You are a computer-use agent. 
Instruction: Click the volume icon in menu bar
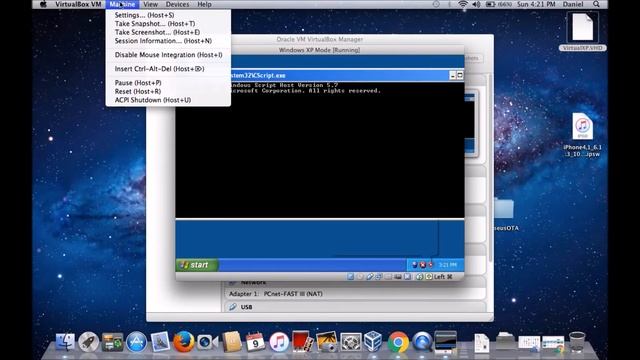[x=476, y=4]
